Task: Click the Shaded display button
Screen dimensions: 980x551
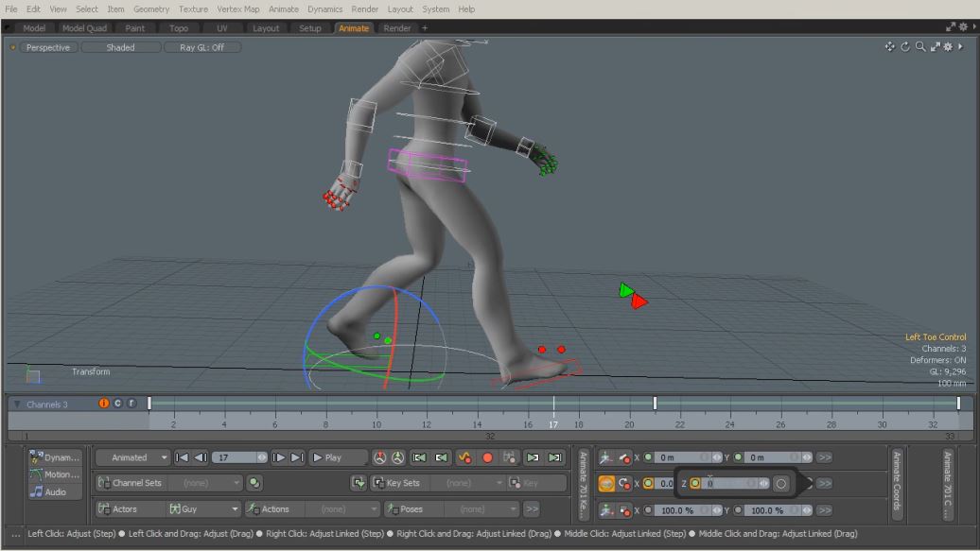Action: pos(121,47)
